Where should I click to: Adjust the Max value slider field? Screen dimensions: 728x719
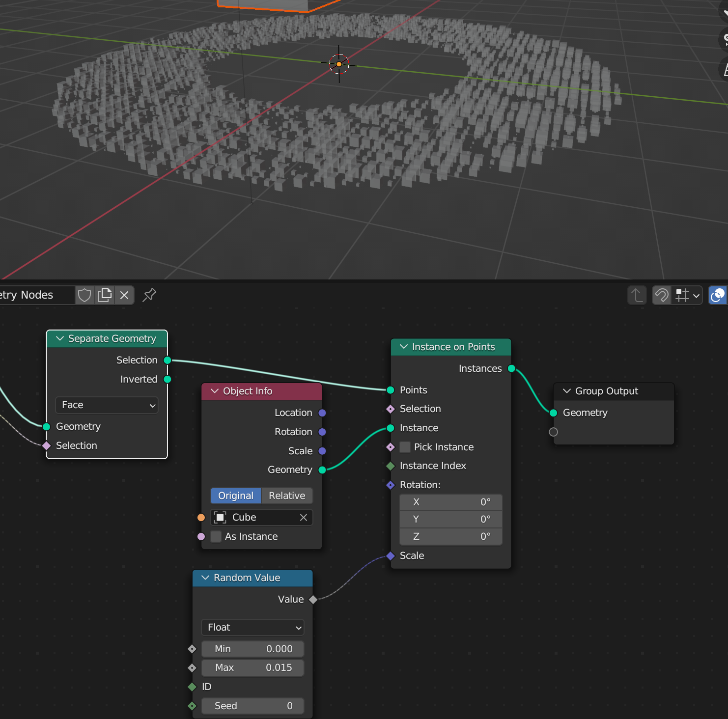tap(252, 668)
